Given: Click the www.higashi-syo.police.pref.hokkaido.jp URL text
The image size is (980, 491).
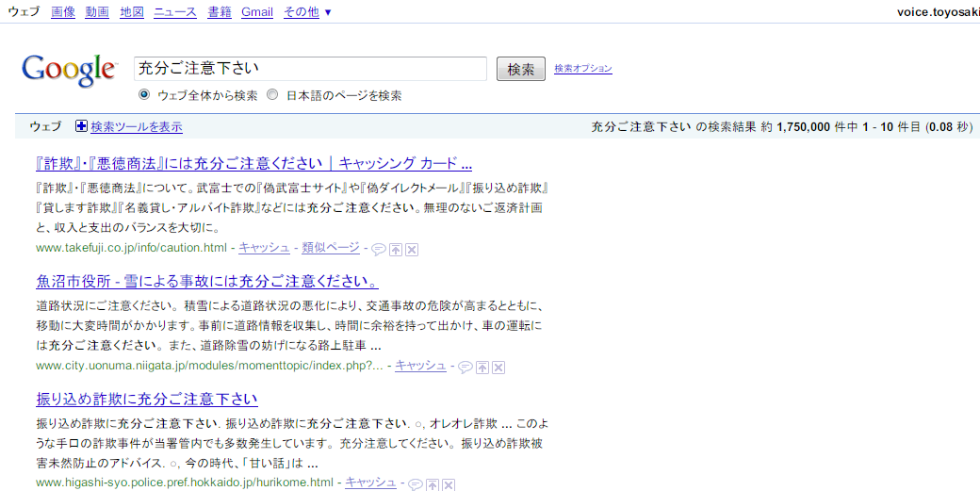Looking at the screenshot, I should (x=185, y=483).
